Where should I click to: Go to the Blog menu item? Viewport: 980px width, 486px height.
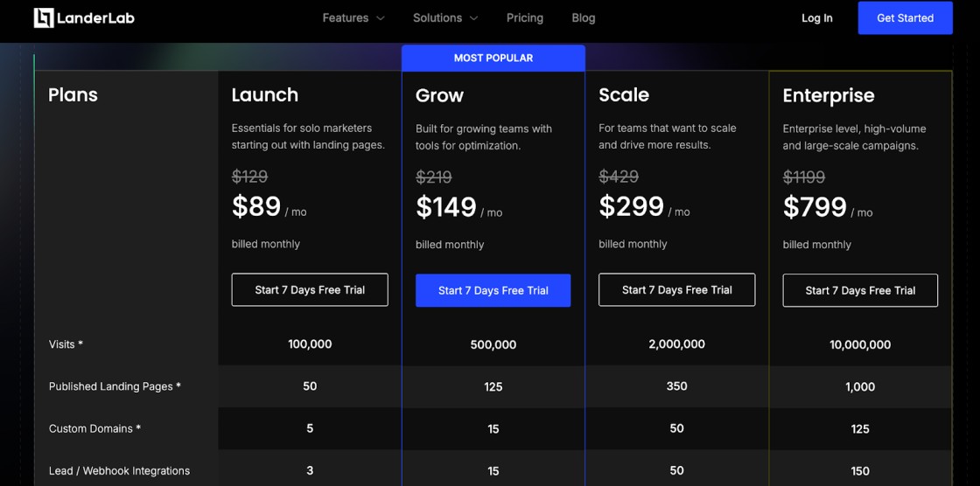[x=583, y=17]
